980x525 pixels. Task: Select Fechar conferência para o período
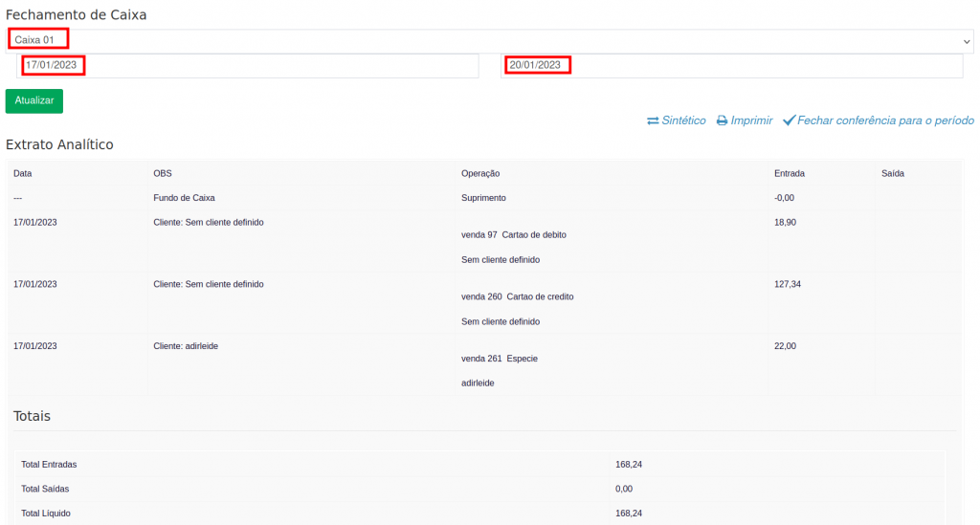[x=885, y=121]
